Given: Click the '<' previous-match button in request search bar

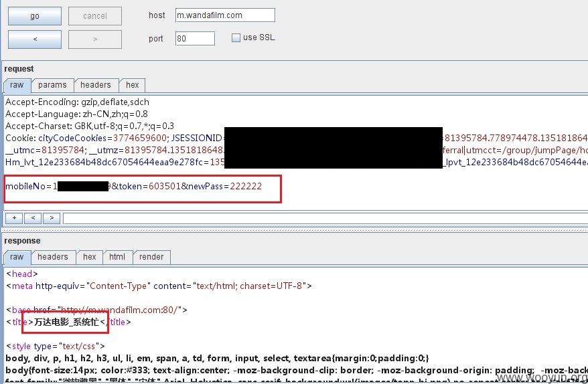Looking at the screenshot, I should pyautogui.click(x=33, y=218).
